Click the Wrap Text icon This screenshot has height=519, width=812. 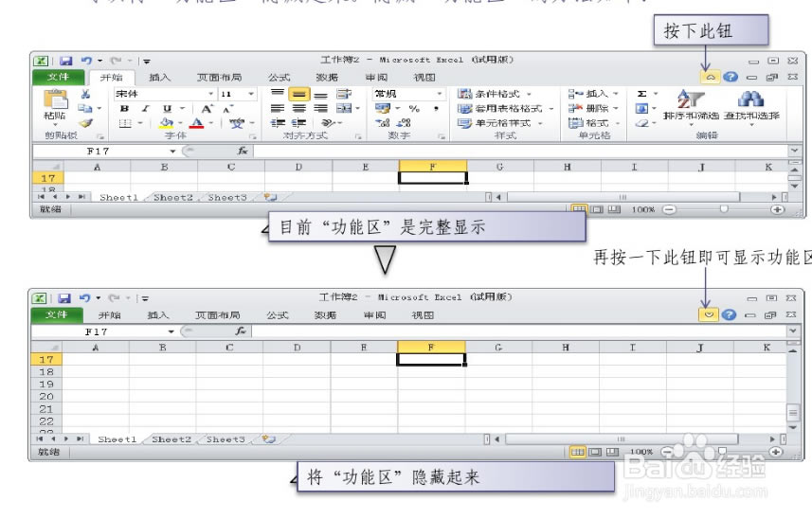pos(343,94)
